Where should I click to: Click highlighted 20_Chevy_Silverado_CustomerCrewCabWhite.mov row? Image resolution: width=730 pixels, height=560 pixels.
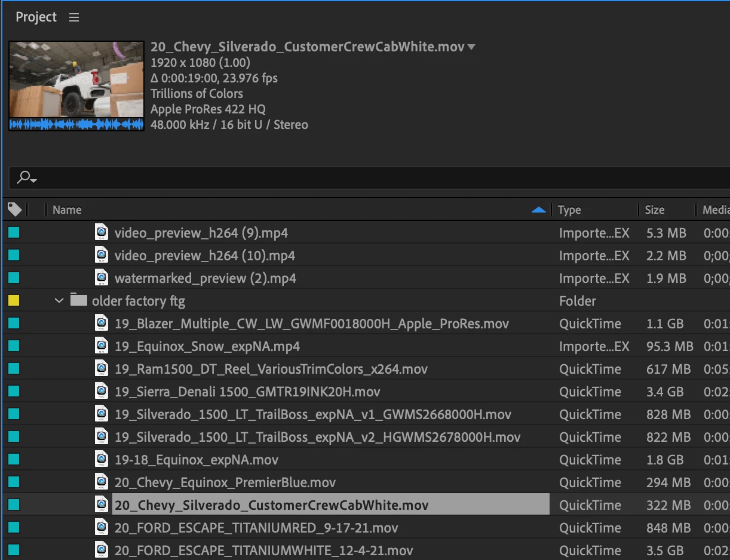tap(331, 504)
